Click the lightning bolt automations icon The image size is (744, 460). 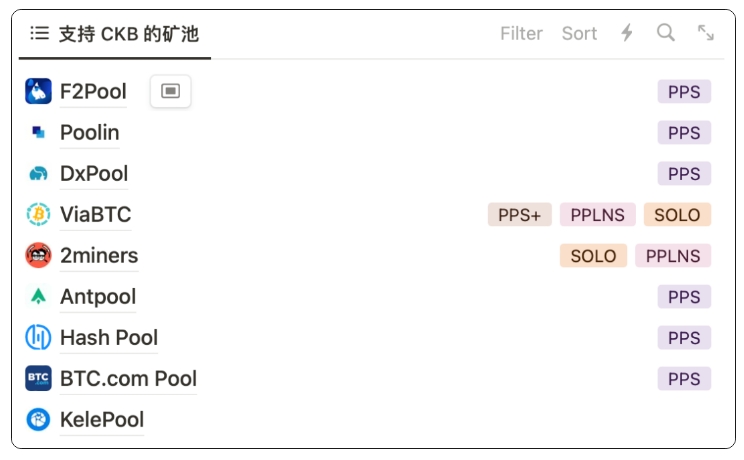coord(627,33)
